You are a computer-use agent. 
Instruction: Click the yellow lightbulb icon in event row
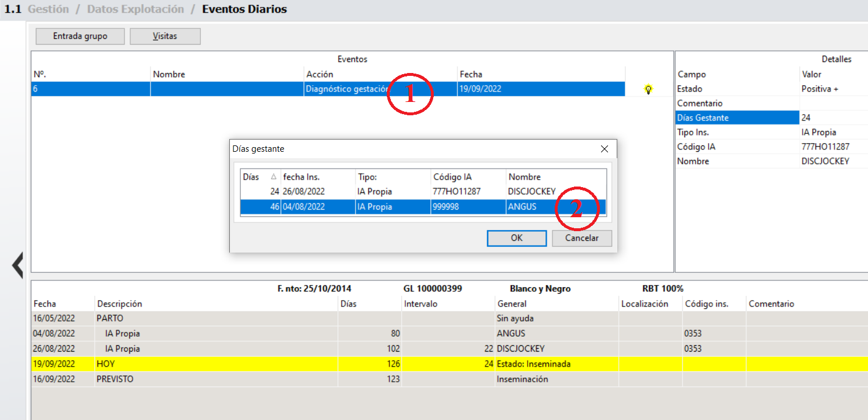(648, 89)
